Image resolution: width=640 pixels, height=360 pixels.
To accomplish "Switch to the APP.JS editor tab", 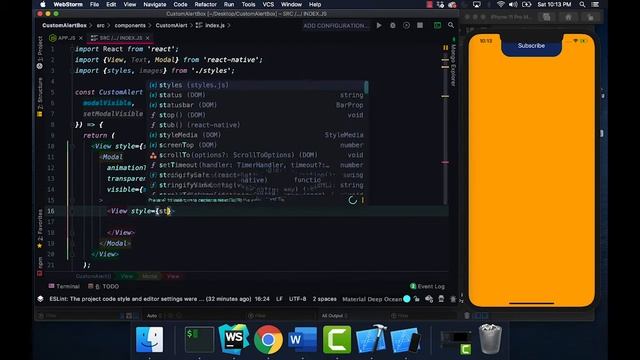I will click(x=62, y=38).
